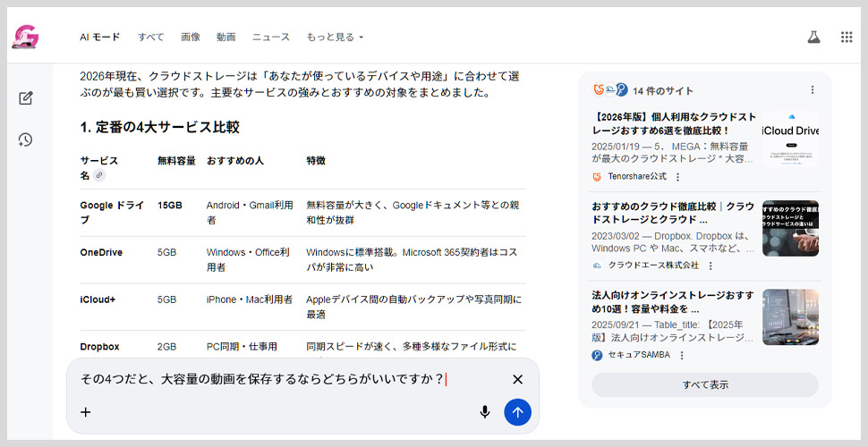Expand the もっと見る dropdown
The width and height of the screenshot is (868, 447).
(x=335, y=37)
